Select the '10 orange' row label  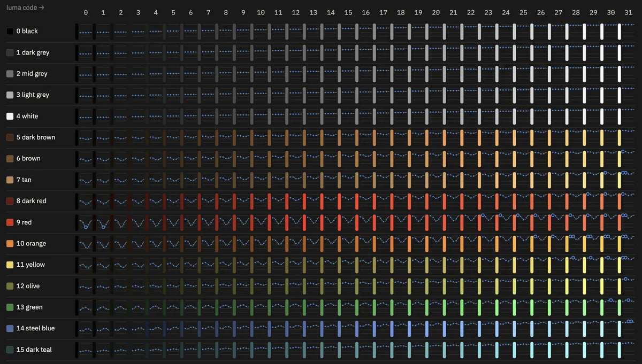pos(32,244)
